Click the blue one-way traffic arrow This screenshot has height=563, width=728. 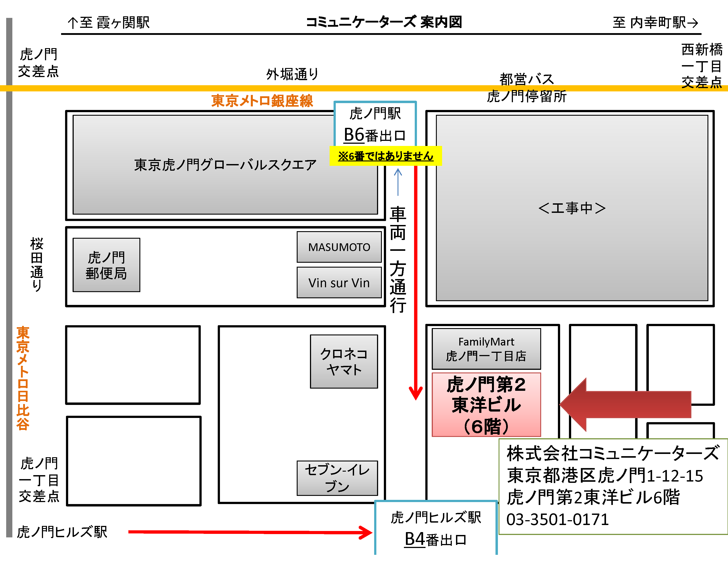point(398,182)
